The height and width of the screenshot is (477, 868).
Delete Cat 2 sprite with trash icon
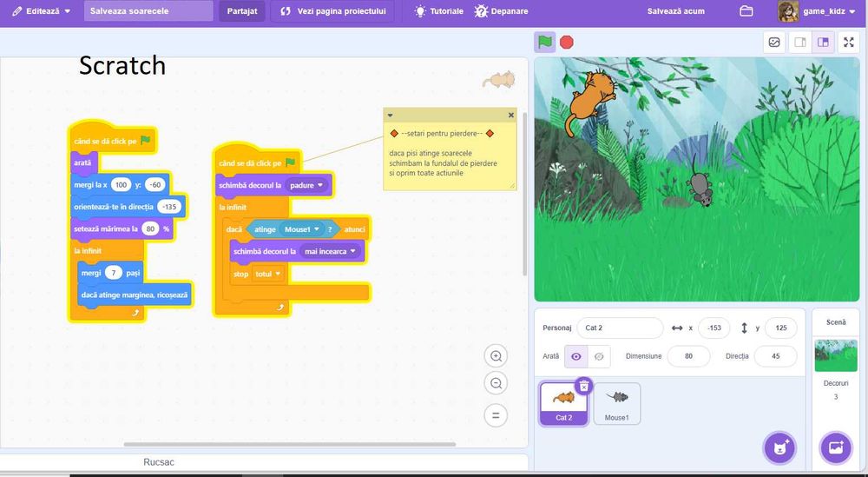[x=583, y=386]
